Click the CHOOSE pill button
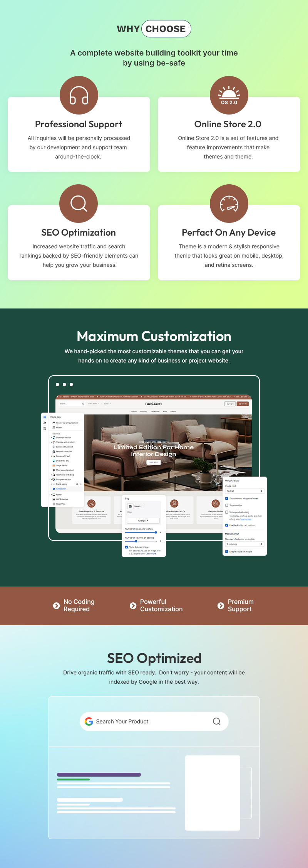 point(166,29)
